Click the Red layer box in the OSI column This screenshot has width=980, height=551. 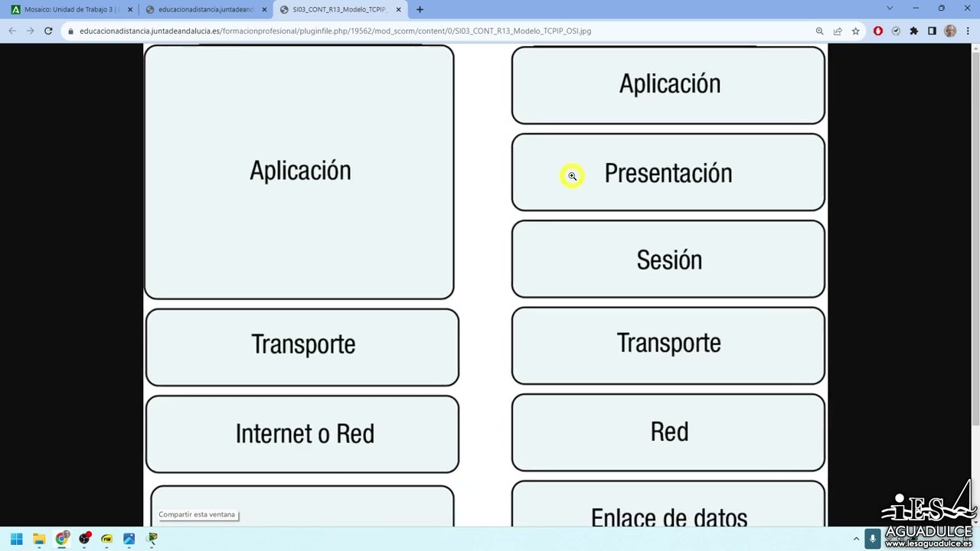pos(668,432)
